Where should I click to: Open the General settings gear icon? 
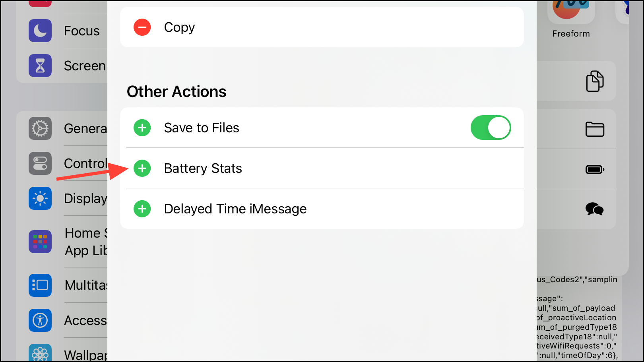click(40, 128)
